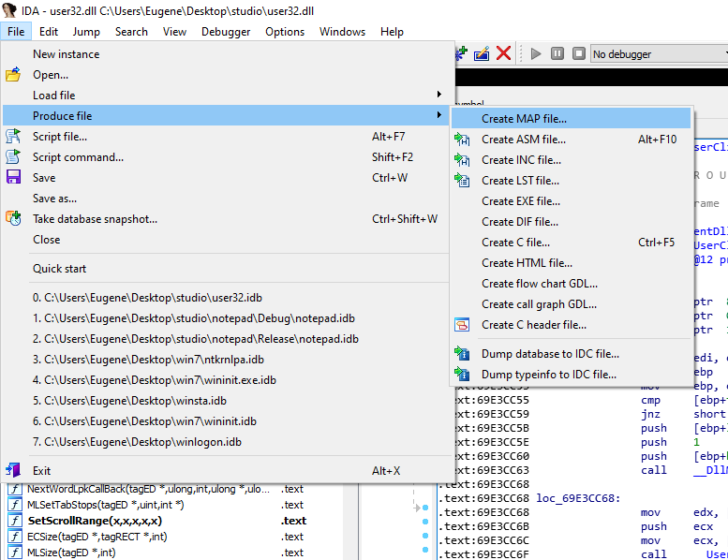Click the Open folder icon

click(x=13, y=75)
